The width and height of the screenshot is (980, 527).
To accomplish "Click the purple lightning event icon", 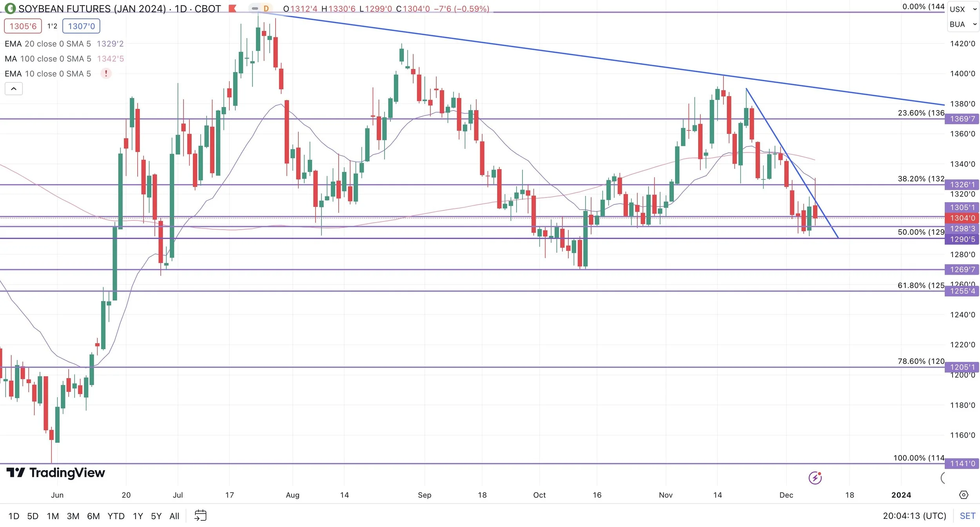I will tap(815, 478).
